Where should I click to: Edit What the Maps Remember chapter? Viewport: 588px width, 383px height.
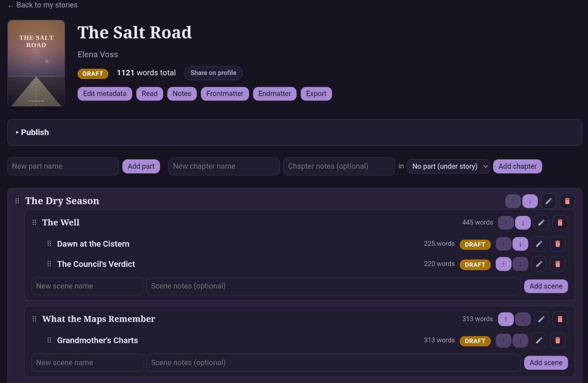point(541,319)
